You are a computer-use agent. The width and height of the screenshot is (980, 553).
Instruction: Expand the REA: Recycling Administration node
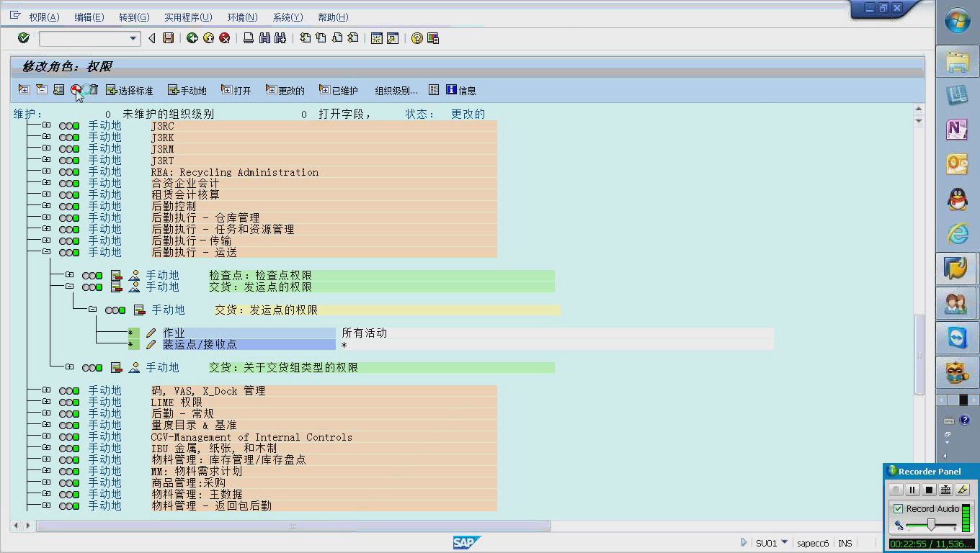(x=46, y=171)
